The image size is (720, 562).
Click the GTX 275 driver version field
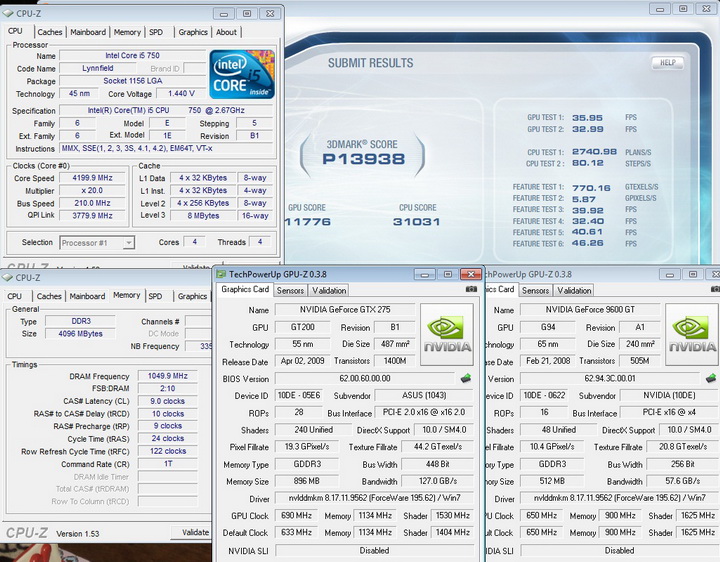374,498
